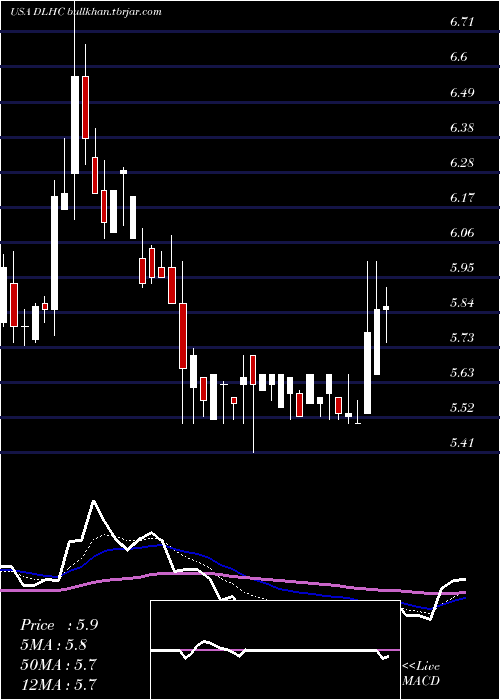
Task: Click the '<<Live MACD' label
Action: [x=421, y=674]
